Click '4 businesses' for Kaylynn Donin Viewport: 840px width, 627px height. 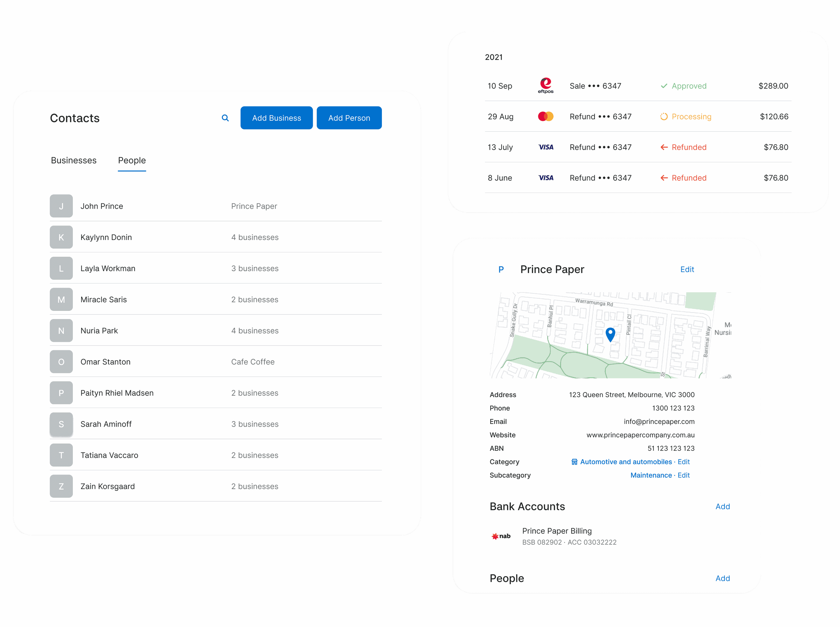tap(255, 237)
